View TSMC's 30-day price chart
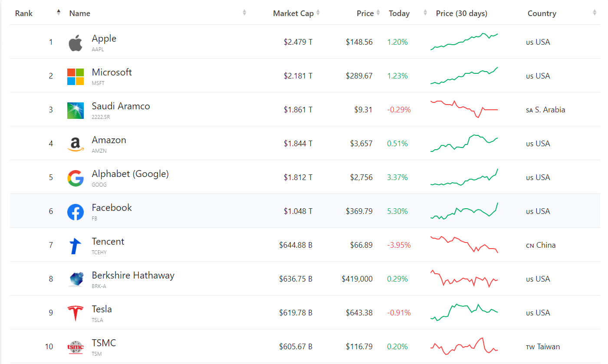 464,346
